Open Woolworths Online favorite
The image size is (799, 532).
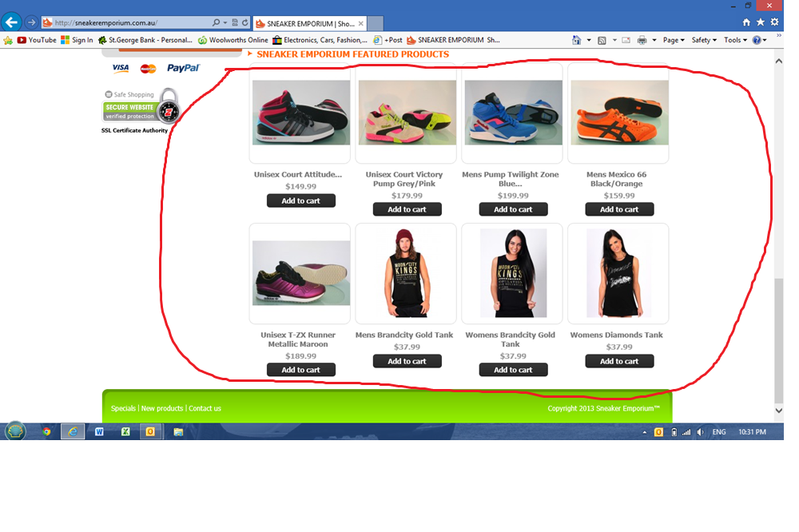233,40
